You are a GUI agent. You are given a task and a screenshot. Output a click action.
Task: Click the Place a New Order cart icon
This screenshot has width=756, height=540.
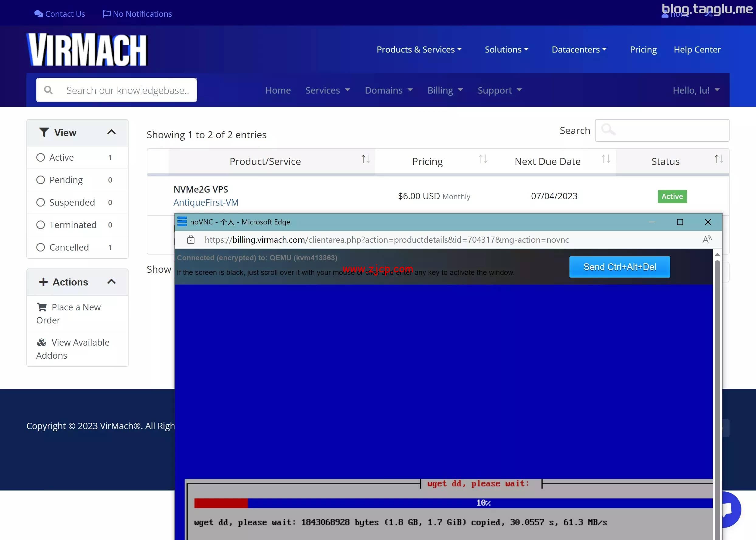(x=42, y=307)
